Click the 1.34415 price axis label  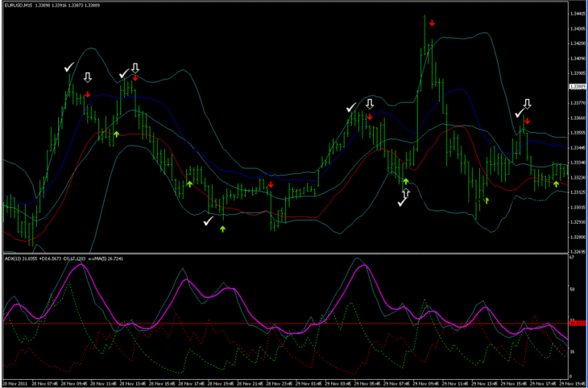pyautogui.click(x=577, y=14)
